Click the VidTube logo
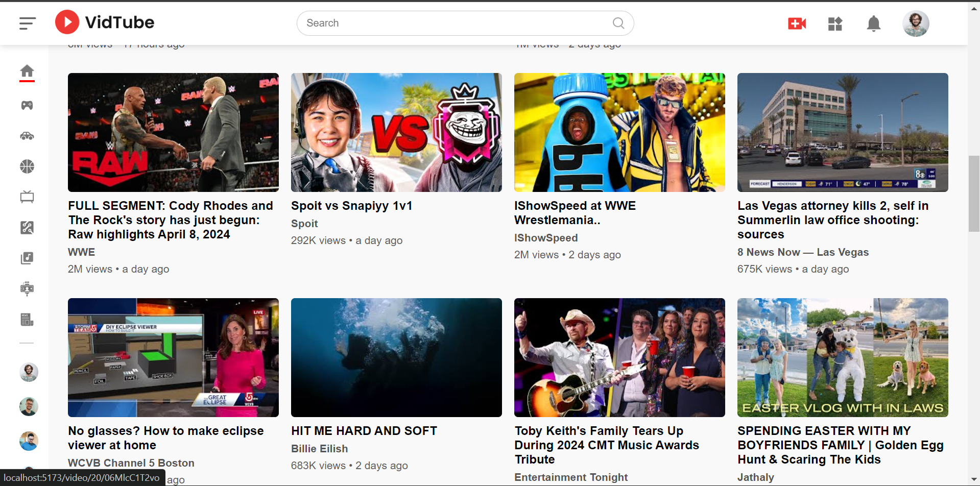Image resolution: width=980 pixels, height=486 pixels. pyautogui.click(x=105, y=22)
